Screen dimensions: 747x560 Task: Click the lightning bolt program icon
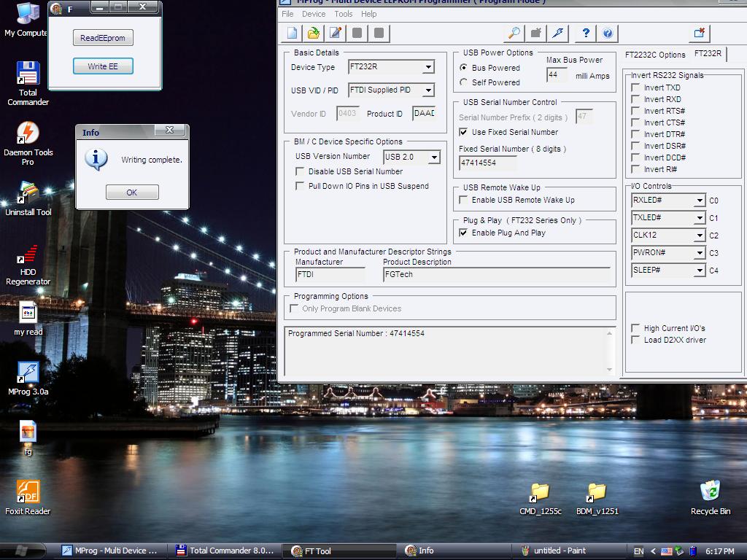[x=558, y=33]
